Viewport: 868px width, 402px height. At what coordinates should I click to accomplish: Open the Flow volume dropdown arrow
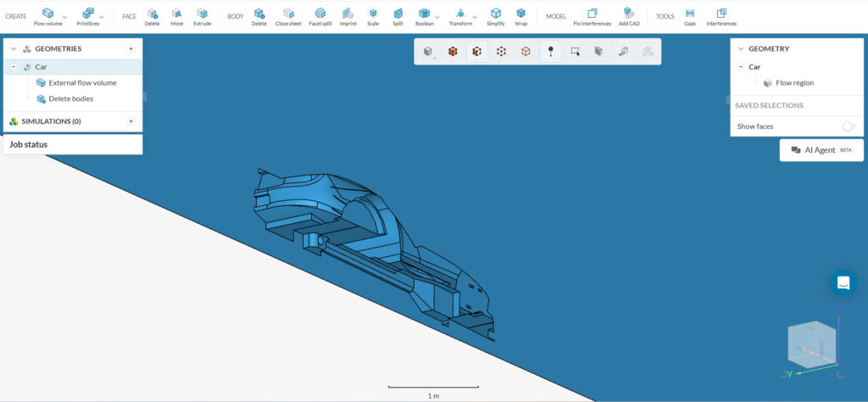64,17
